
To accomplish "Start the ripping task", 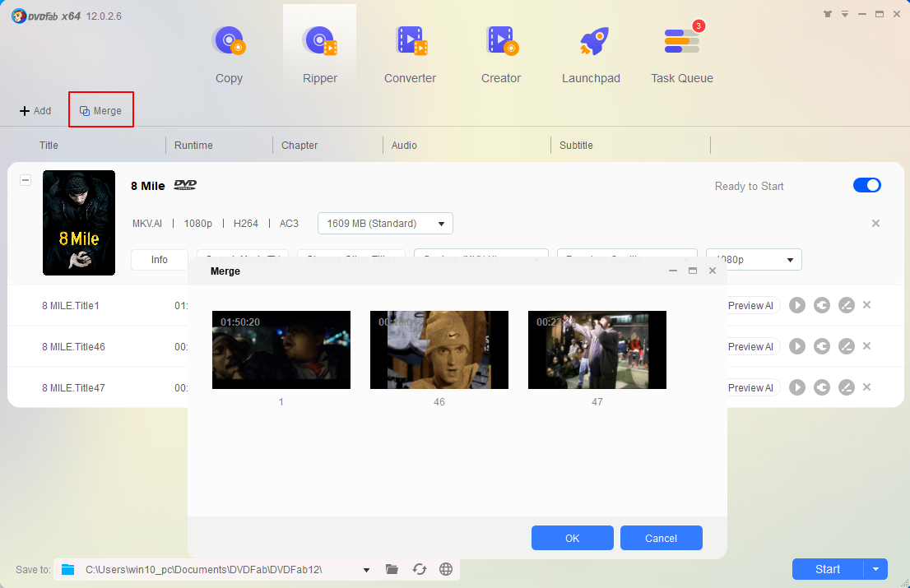I will coord(828,569).
